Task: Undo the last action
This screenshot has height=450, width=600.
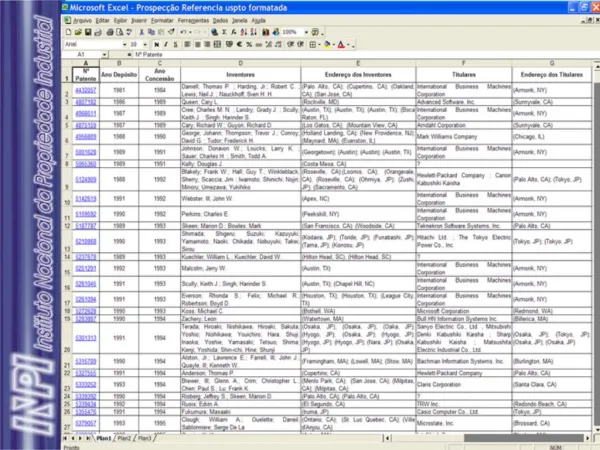Action: pos(183,32)
